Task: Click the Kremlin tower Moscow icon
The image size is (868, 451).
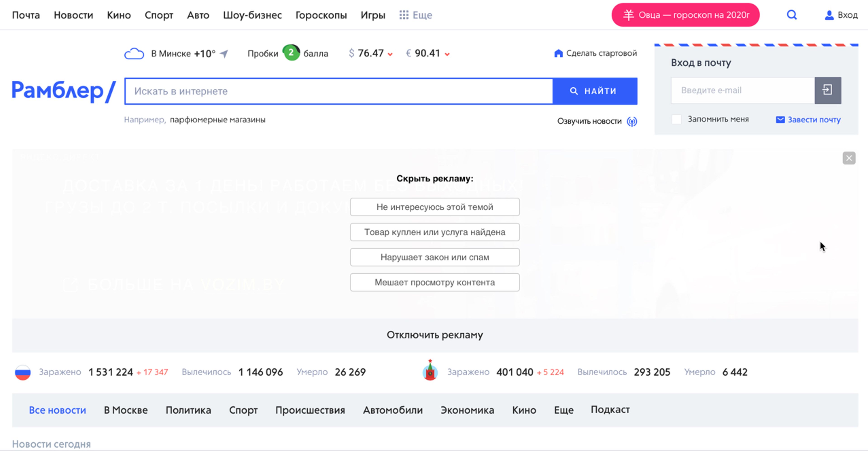Action: 430,370
